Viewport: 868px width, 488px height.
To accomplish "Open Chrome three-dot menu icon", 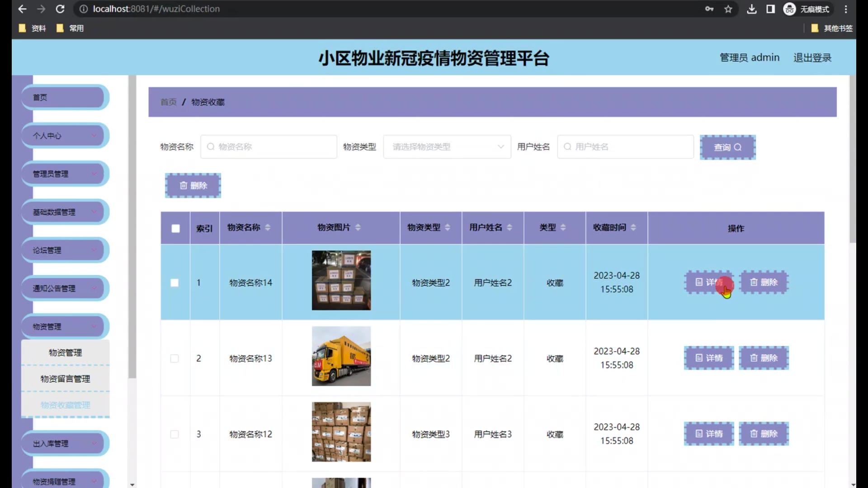I will [x=846, y=9].
